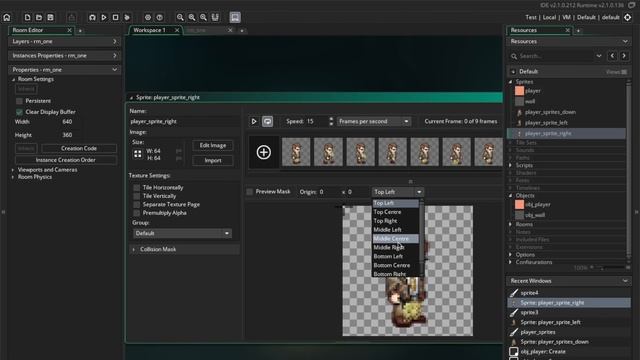Viewport: 640px width, 360px height.
Task: Click the Open Project folder icon
Action: coord(39,18)
